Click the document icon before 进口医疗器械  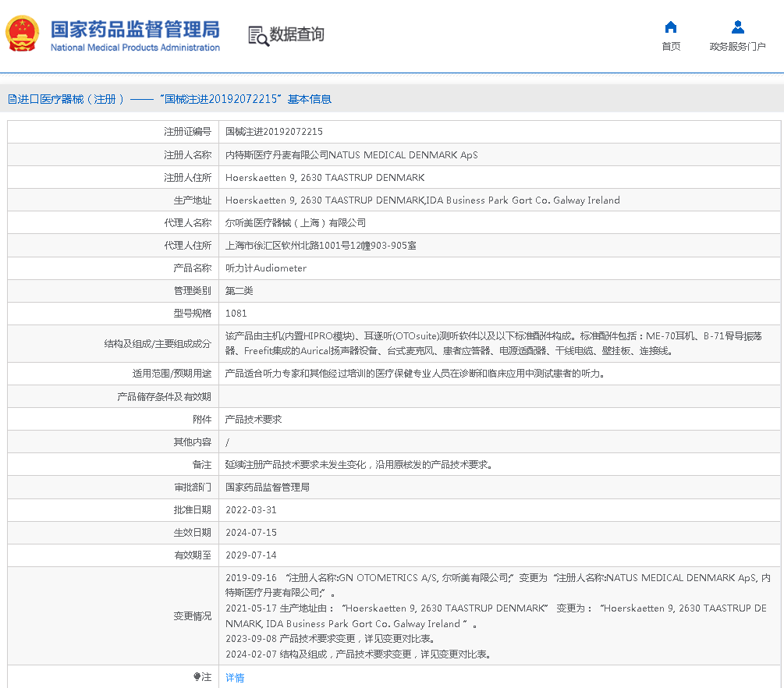tap(12, 99)
